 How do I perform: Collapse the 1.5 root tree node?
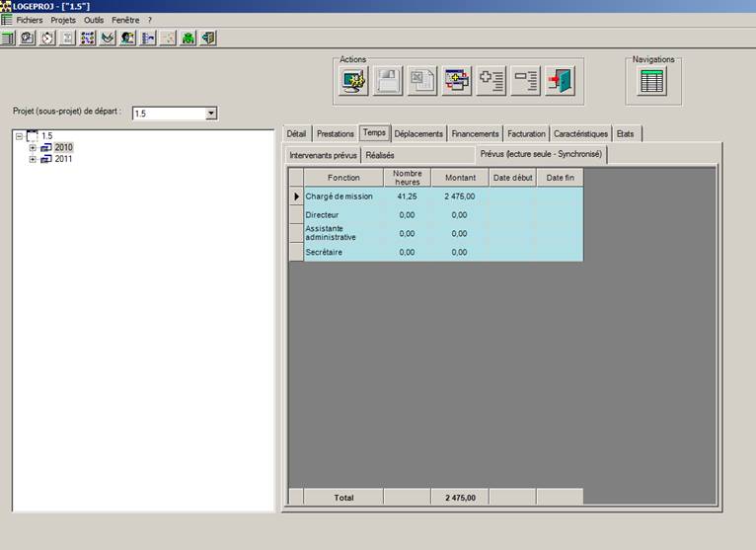[x=19, y=136]
